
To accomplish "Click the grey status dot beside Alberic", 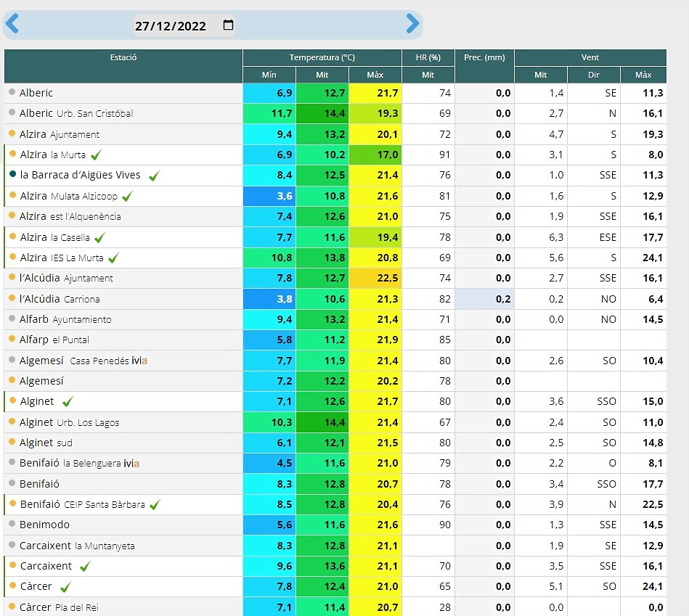I will pyautogui.click(x=12, y=92).
